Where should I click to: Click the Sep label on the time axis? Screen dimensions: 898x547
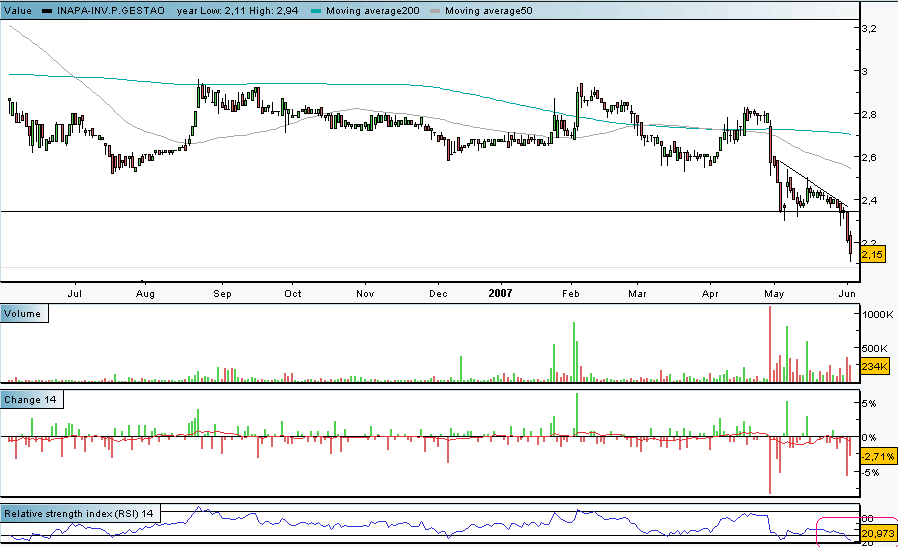222,293
